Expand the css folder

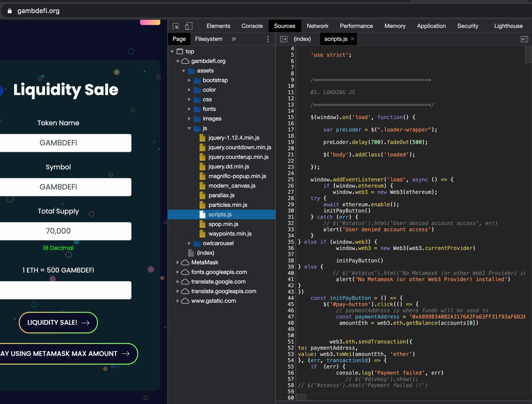pos(189,99)
